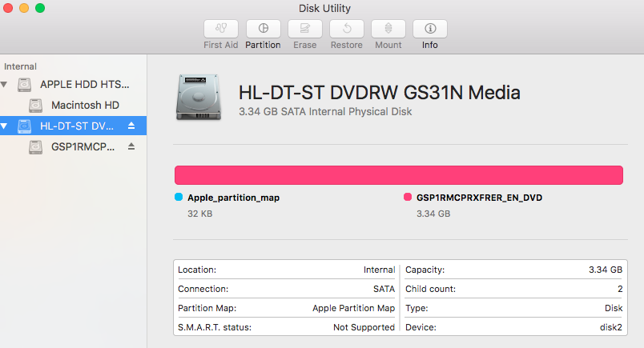Viewport: 644px width, 348px height.
Task: Click the Apple Partition Map value
Action: tap(353, 308)
